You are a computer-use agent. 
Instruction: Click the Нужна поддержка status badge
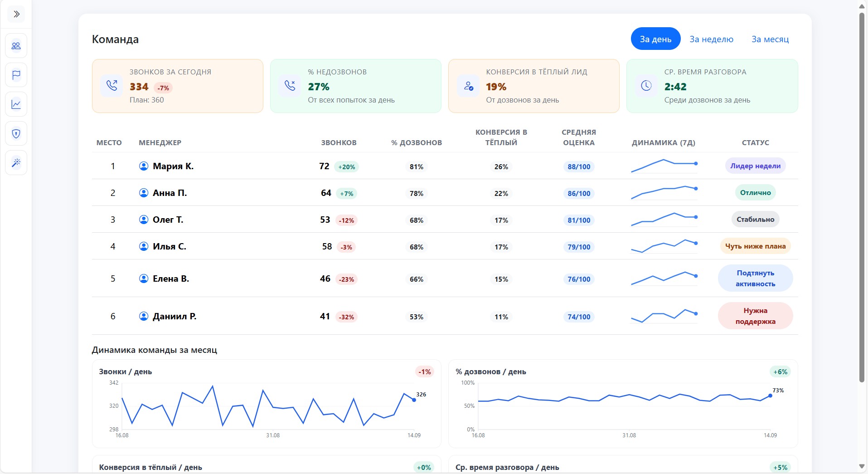pos(755,316)
